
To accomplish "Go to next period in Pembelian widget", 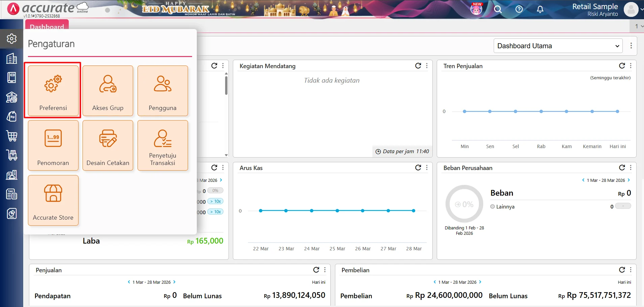I will [480, 282].
